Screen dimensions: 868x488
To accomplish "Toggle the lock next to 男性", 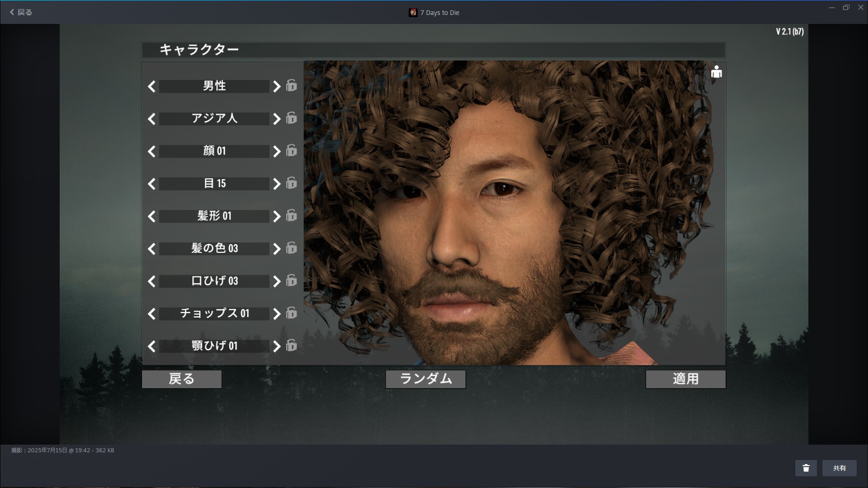I will click(x=292, y=85).
